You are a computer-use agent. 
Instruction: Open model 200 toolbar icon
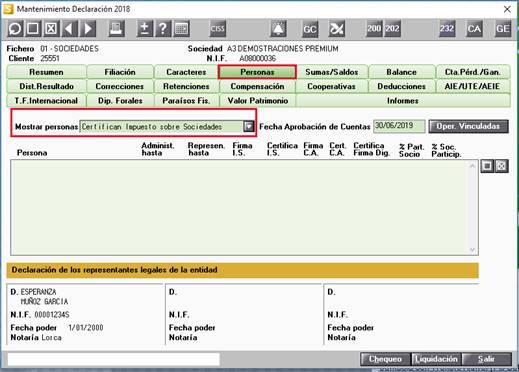click(374, 29)
